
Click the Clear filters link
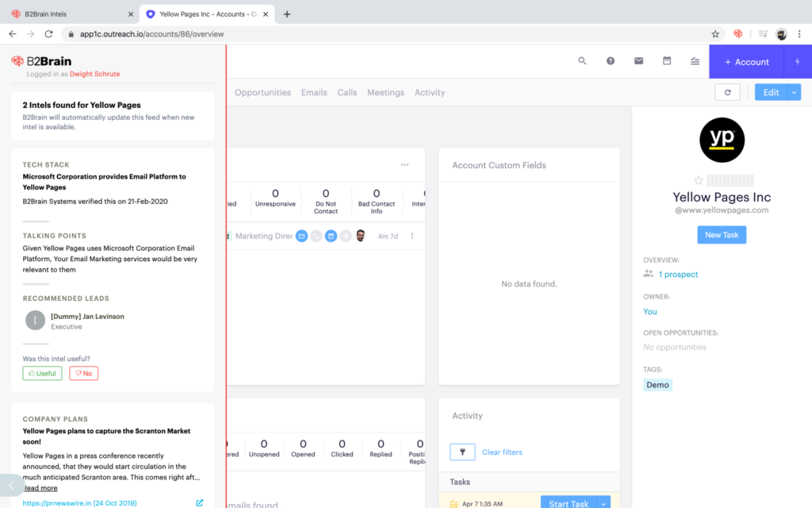(x=502, y=452)
